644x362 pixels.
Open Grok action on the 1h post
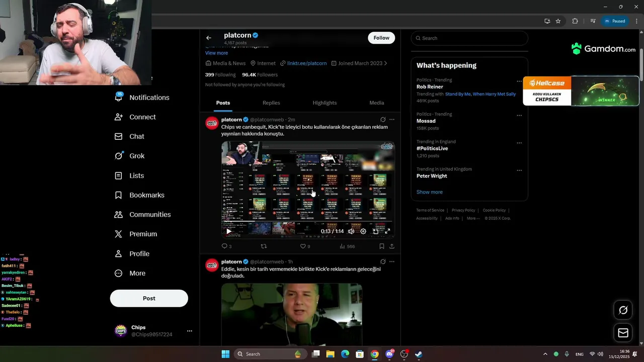tap(383, 261)
